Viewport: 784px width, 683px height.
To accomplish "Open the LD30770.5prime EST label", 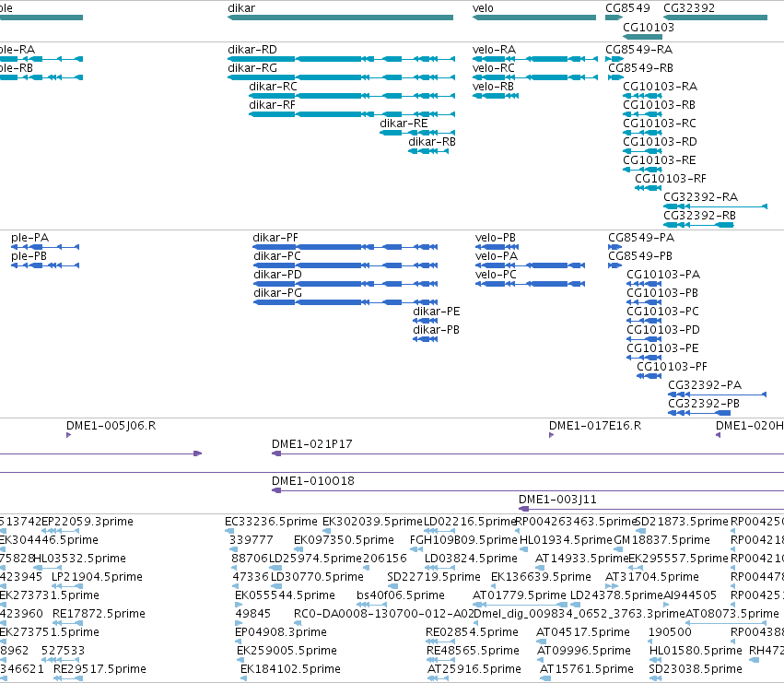I will click(317, 577).
